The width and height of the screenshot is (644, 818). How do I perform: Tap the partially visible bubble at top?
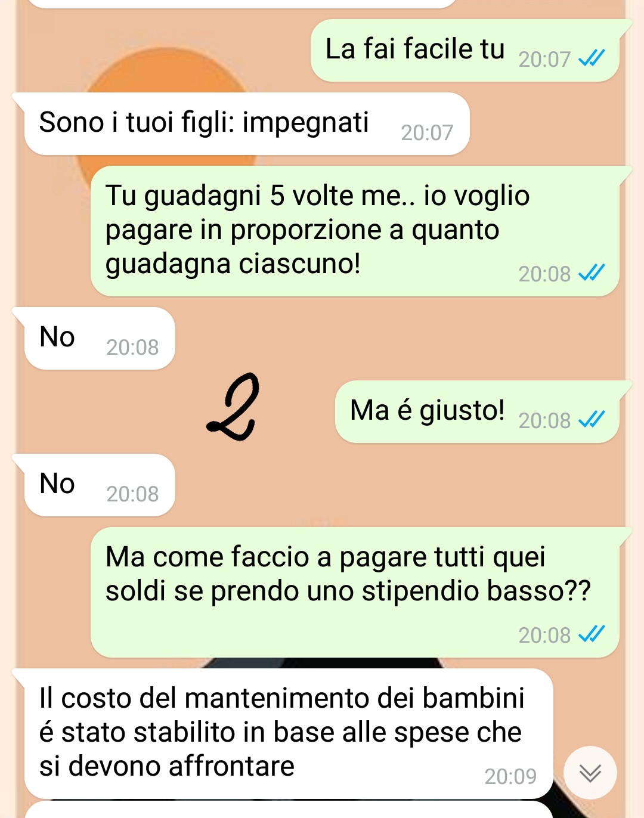[241, 4]
